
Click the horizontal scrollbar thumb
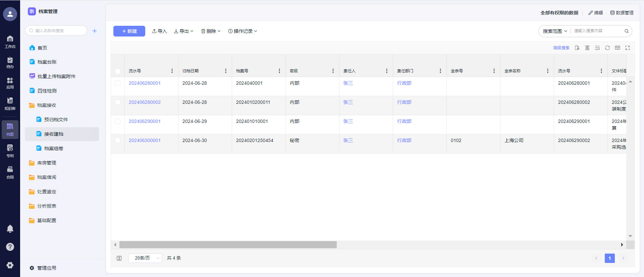(228, 245)
